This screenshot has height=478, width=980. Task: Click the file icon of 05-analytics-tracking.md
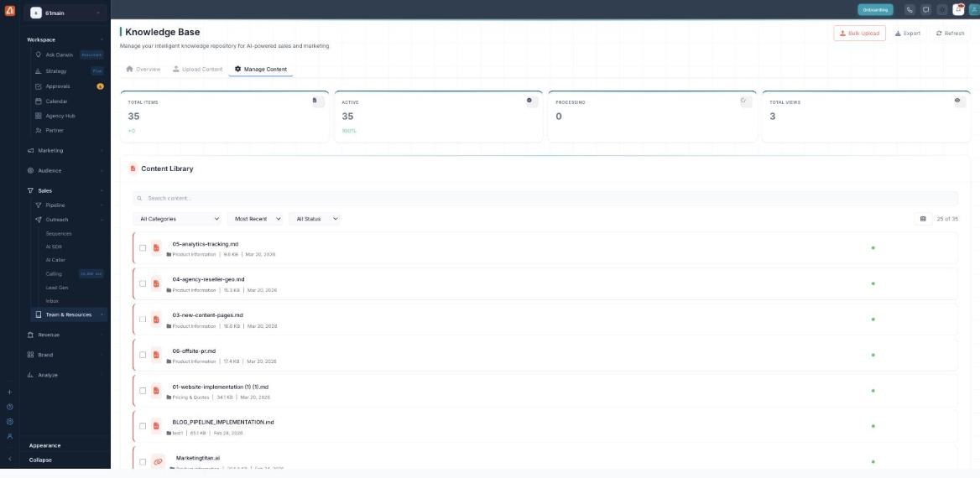(x=156, y=248)
